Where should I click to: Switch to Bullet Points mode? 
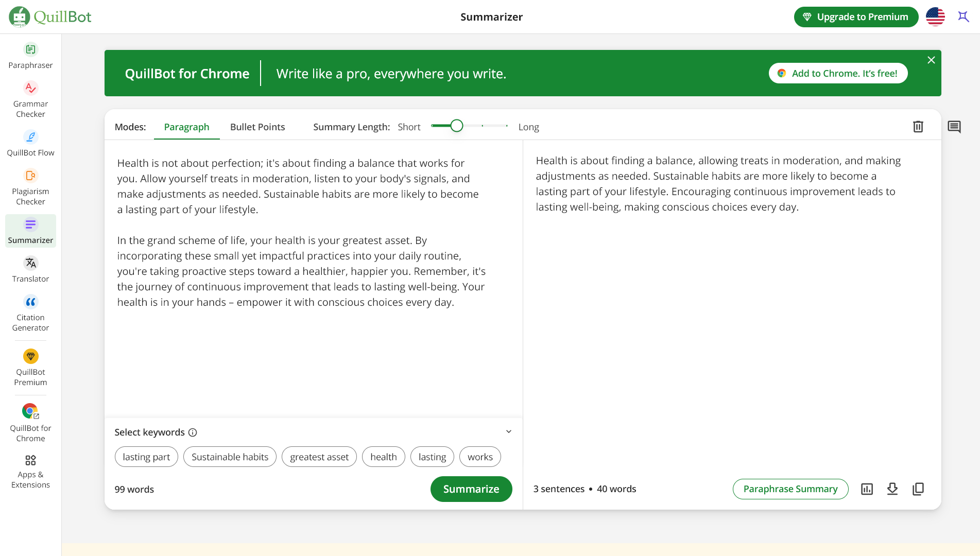point(257,127)
